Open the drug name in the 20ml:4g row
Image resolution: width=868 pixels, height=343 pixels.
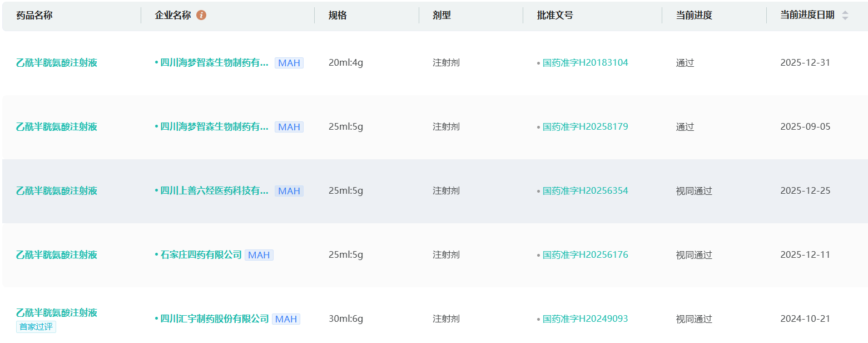(x=57, y=63)
